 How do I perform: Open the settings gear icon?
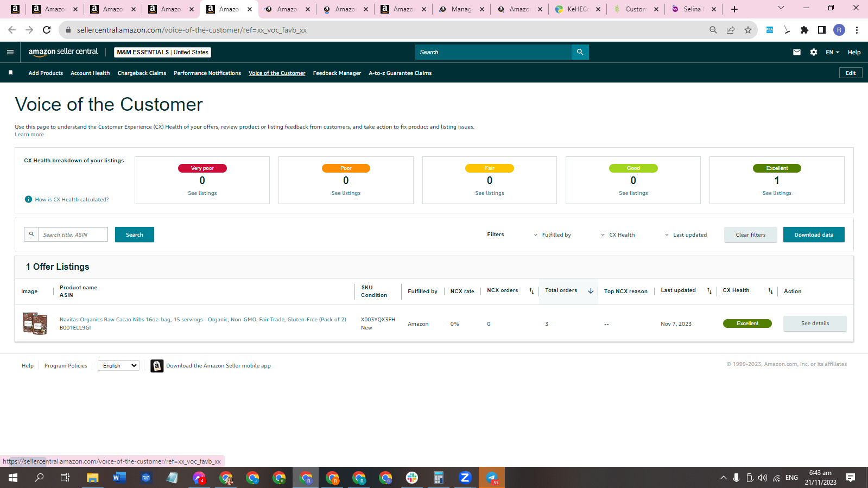[814, 52]
